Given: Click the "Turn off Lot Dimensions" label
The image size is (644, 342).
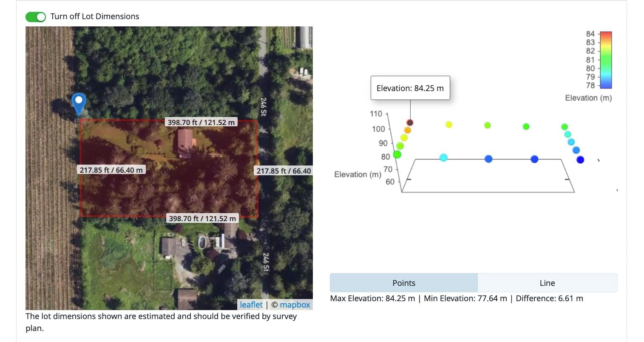Looking at the screenshot, I should 95,17.
